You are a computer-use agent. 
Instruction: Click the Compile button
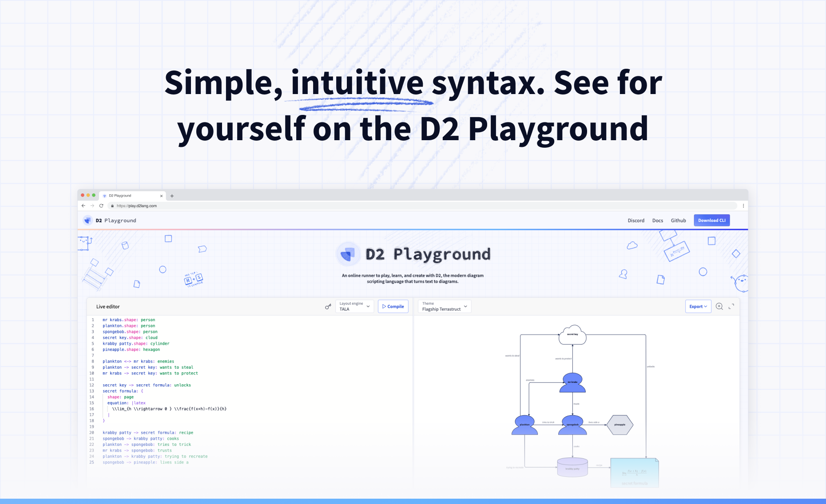pos(393,307)
